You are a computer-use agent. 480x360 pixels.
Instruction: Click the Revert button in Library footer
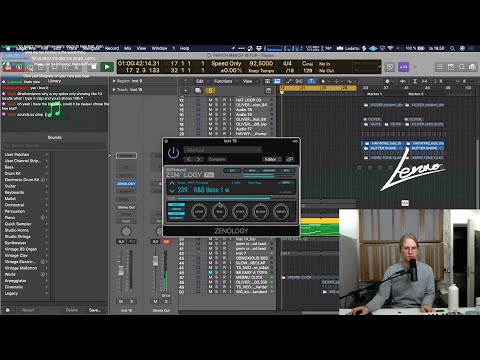click(28, 310)
